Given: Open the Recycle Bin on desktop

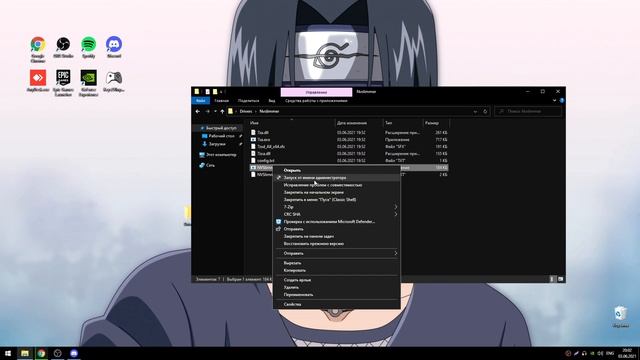Looking at the screenshot, I should pyautogui.click(x=620, y=317).
